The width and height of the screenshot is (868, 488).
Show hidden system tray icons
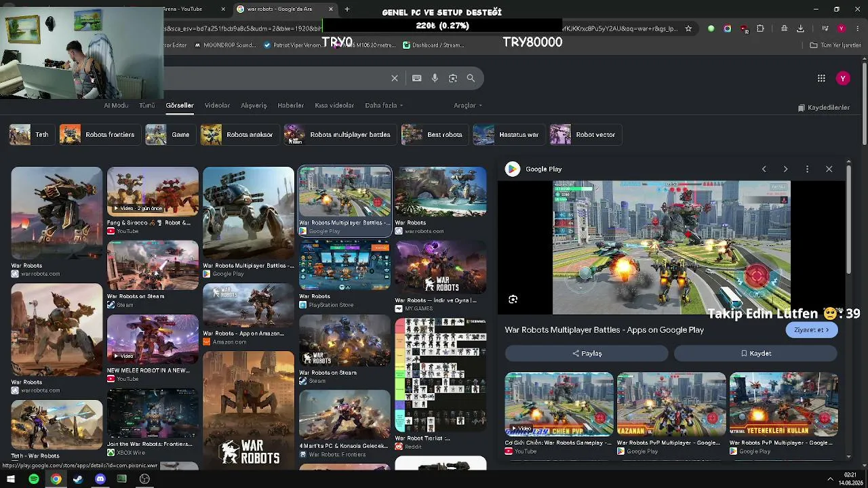point(830,479)
